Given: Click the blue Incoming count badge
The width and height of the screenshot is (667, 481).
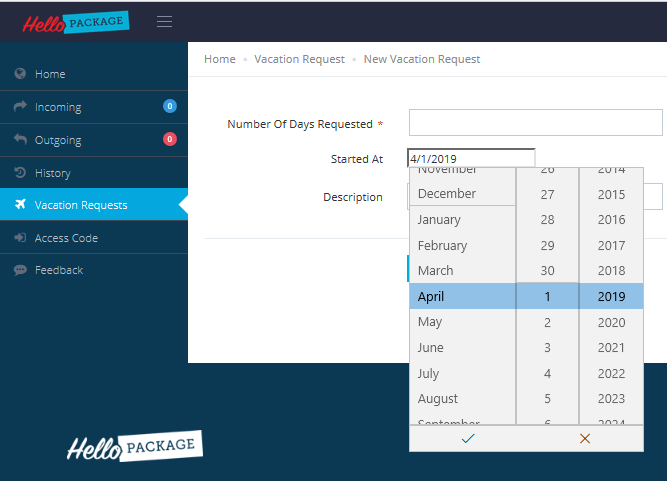Looking at the screenshot, I should tap(170, 106).
